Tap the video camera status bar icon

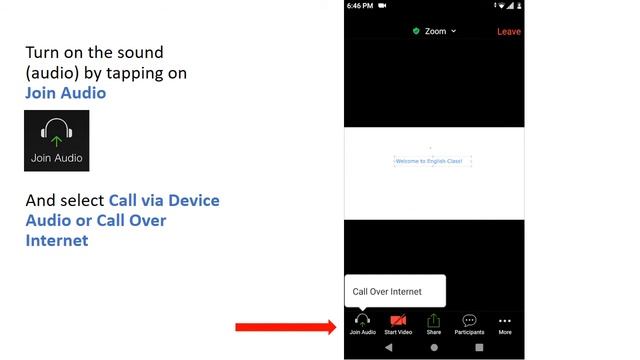coord(382,5)
